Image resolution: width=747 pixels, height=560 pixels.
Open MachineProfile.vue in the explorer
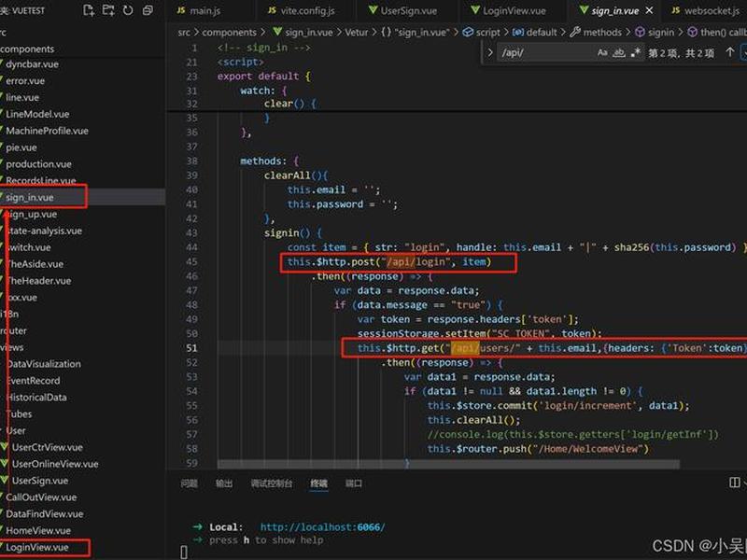[x=47, y=131]
